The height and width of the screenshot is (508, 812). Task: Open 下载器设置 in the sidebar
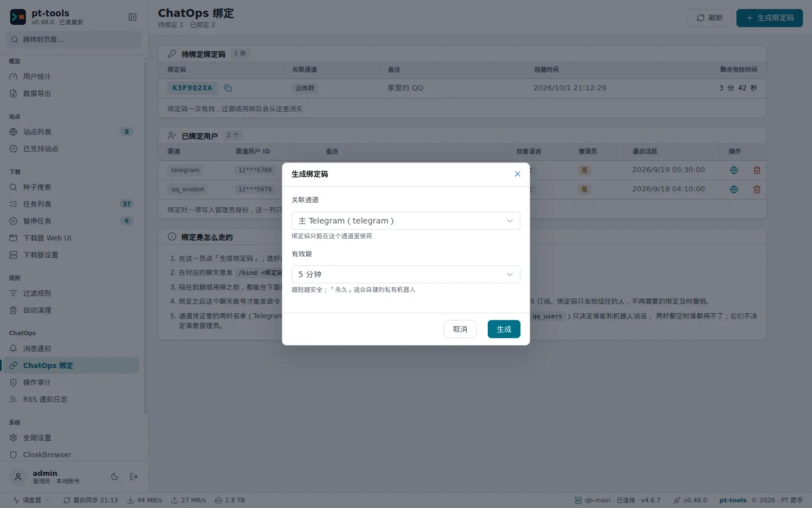[71, 255]
